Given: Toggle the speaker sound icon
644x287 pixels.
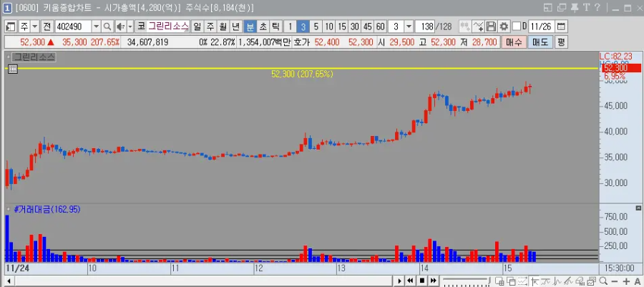Looking at the screenshot, I should (120, 26).
